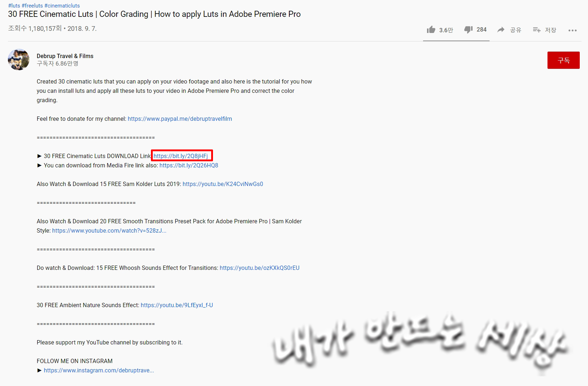Click the 284 dislike count
Viewport: 588px width, 386px height.
click(482, 30)
